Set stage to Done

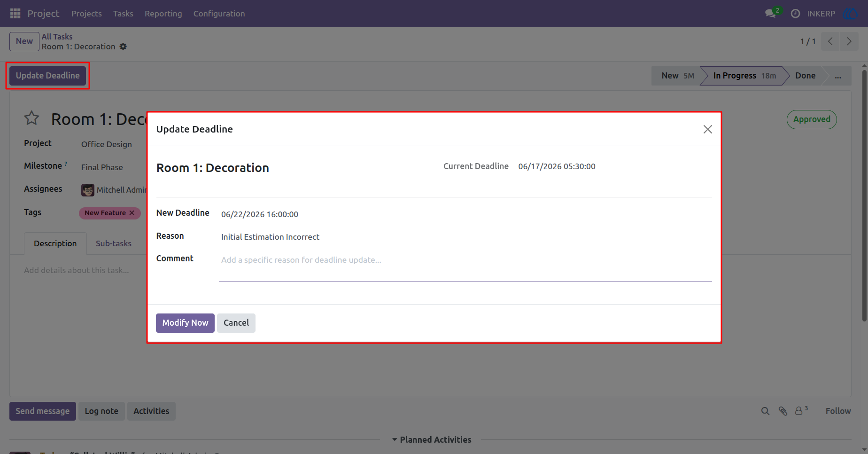(805, 76)
